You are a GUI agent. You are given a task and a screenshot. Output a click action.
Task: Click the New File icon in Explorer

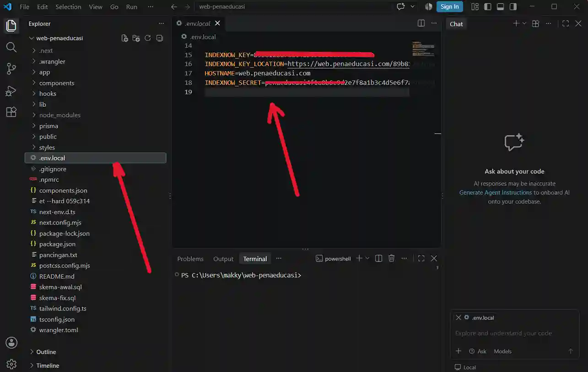[x=124, y=38]
